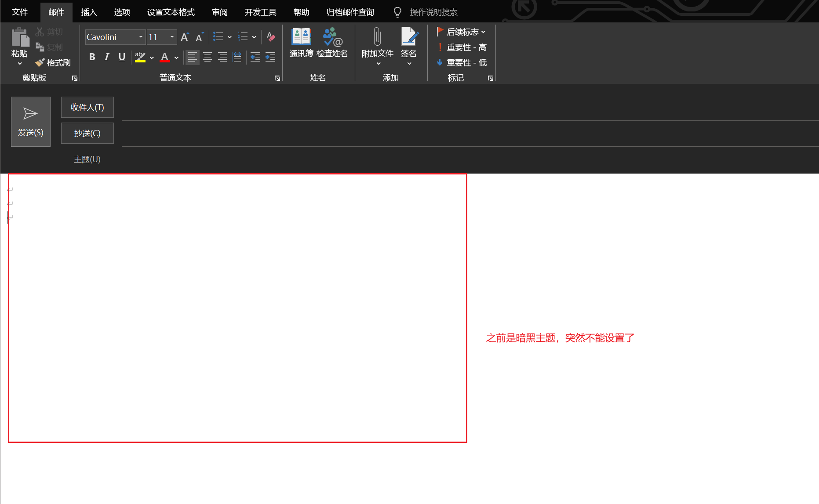Toggle underline formatting
This screenshot has height=504, width=819.
122,57
